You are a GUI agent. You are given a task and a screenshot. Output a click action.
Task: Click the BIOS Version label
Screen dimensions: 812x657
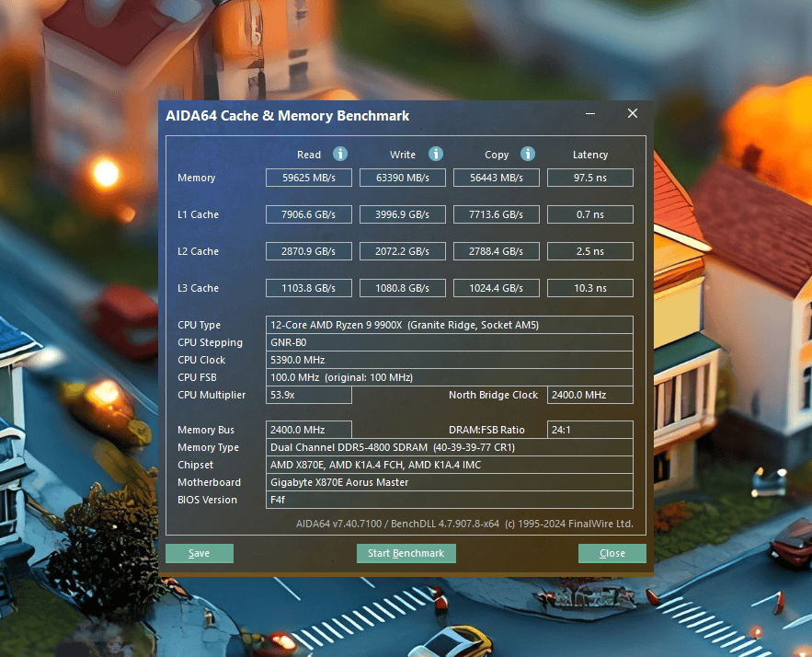(207, 500)
